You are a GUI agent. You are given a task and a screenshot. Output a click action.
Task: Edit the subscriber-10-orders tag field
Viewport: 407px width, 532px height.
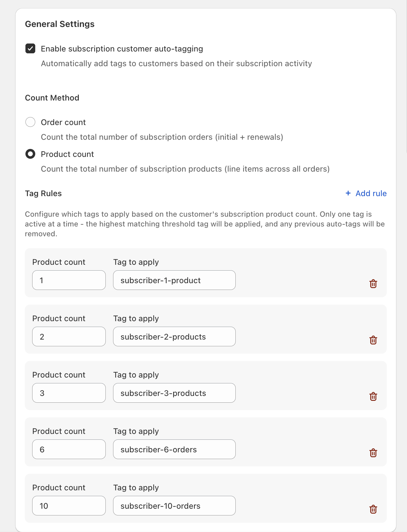(174, 506)
